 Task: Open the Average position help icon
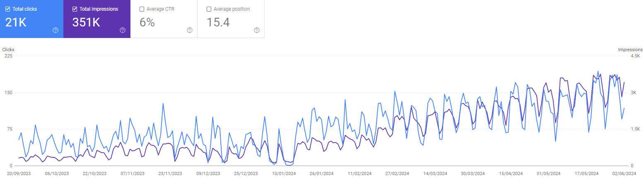(x=257, y=30)
